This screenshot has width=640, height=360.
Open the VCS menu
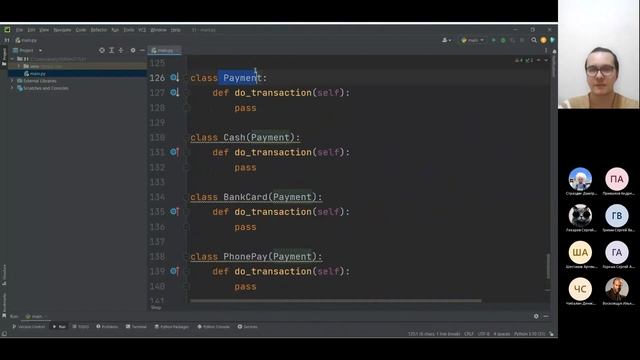142,30
